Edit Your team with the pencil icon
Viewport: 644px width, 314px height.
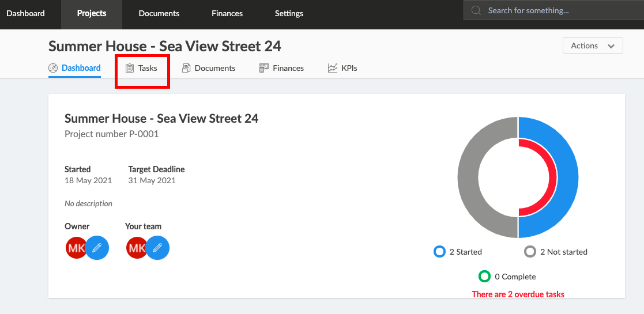coord(158,248)
